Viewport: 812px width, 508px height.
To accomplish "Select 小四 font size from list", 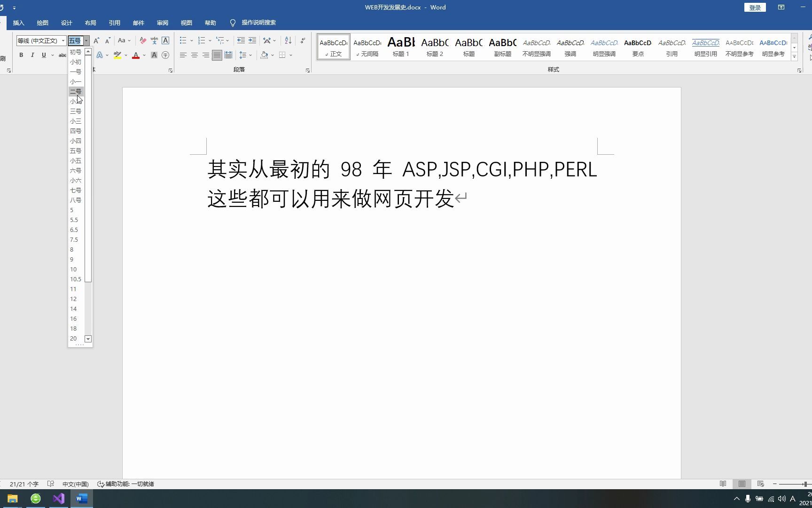I will pyautogui.click(x=76, y=141).
